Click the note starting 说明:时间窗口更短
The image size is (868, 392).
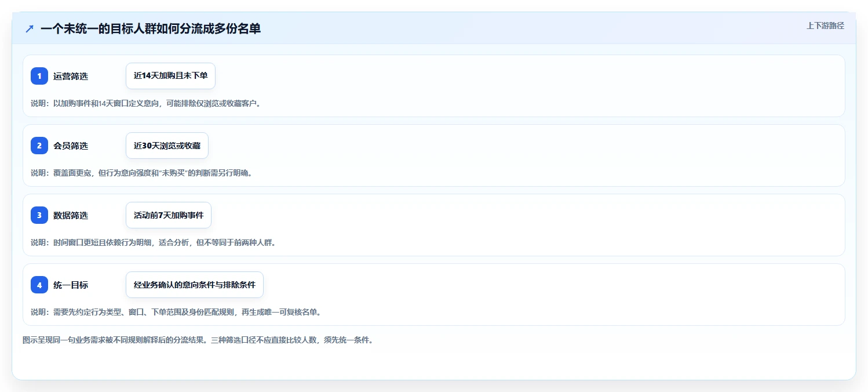pyautogui.click(x=153, y=242)
